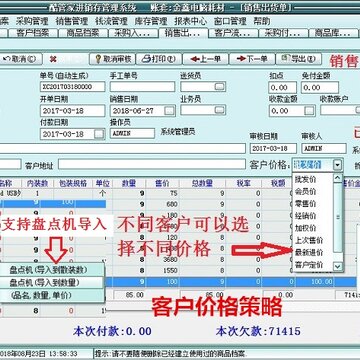Image resolution: width=360 pixels, height=360 pixels.
Task: Click the red X delete icon in toolbar
Action: [53, 59]
